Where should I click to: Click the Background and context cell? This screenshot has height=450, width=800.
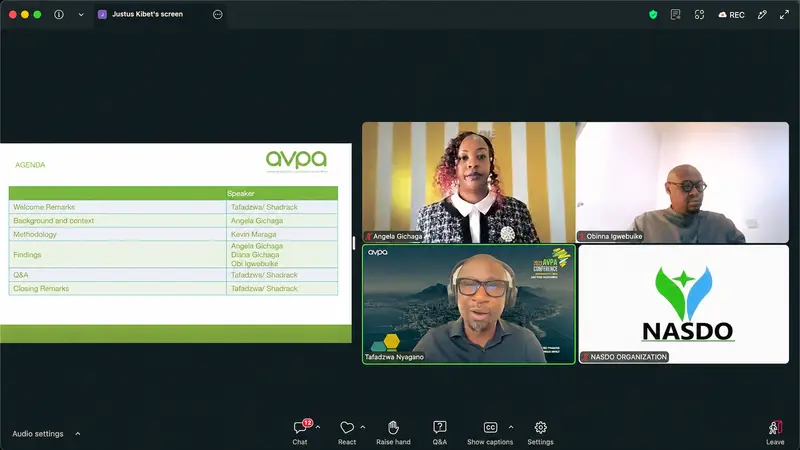coord(117,221)
